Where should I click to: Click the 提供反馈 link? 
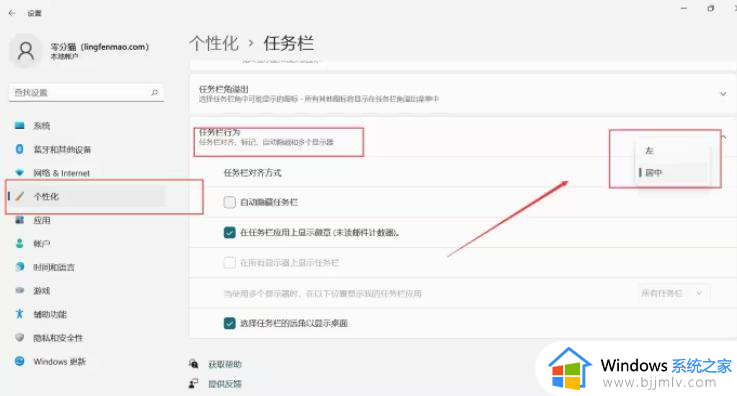(225, 384)
